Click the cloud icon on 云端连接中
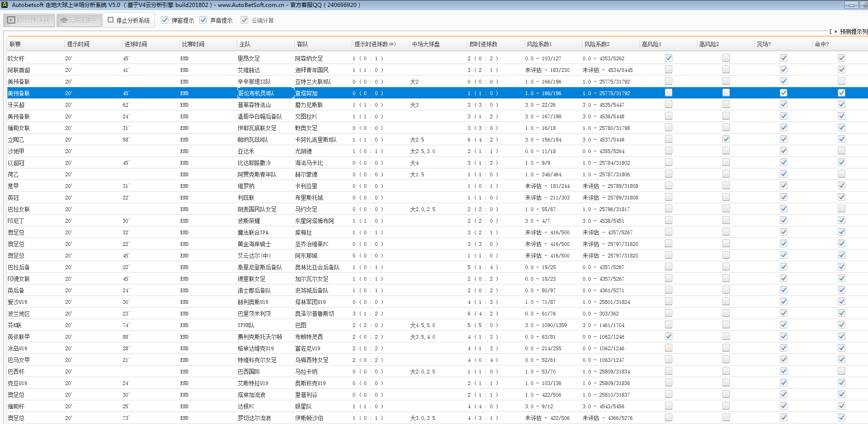This screenshot has width=868, height=424. click(64, 20)
